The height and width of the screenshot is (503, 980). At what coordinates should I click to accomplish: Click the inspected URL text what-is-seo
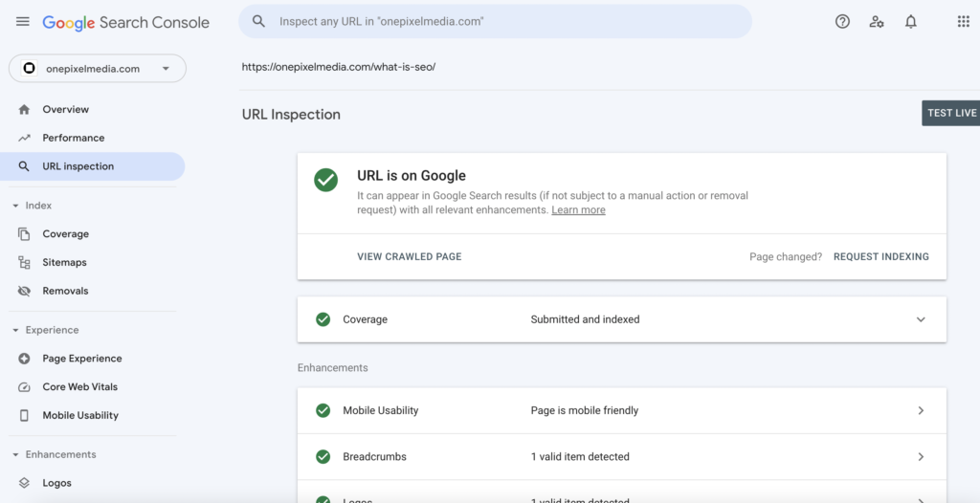pos(339,67)
